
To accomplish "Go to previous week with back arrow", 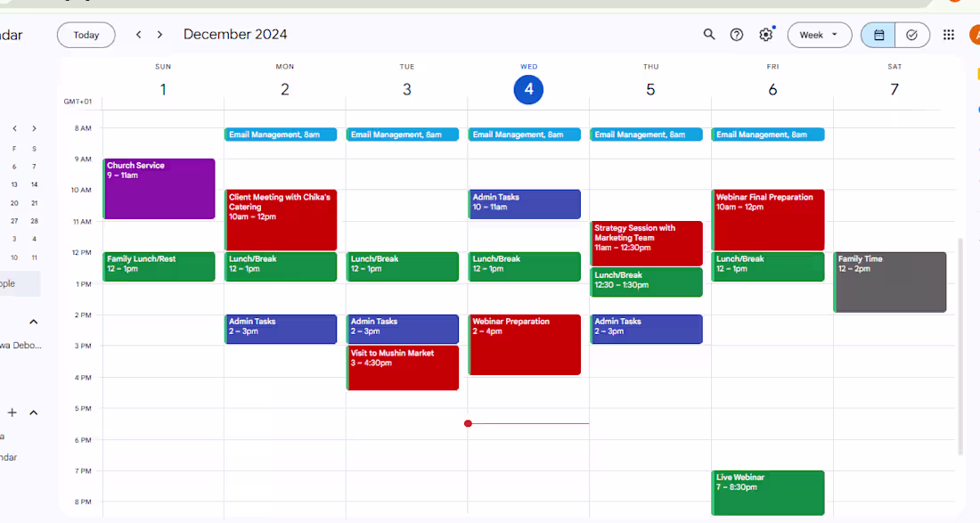I will click(138, 34).
